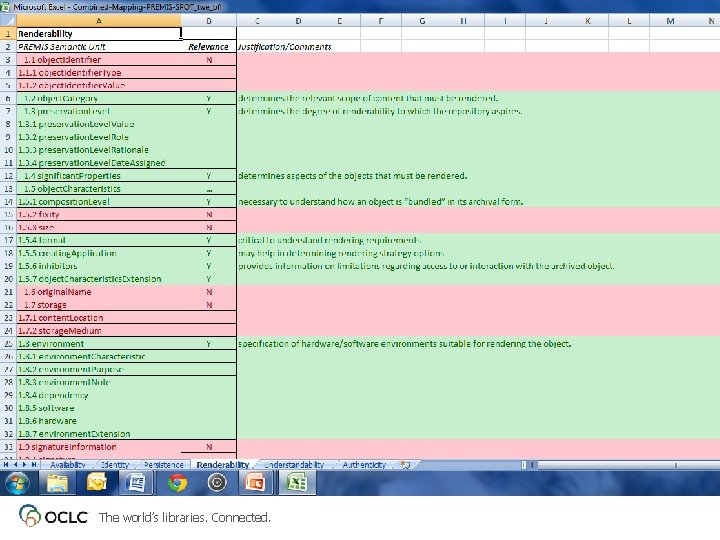Open the Windows Start menu
The image size is (720, 540).
[17, 483]
